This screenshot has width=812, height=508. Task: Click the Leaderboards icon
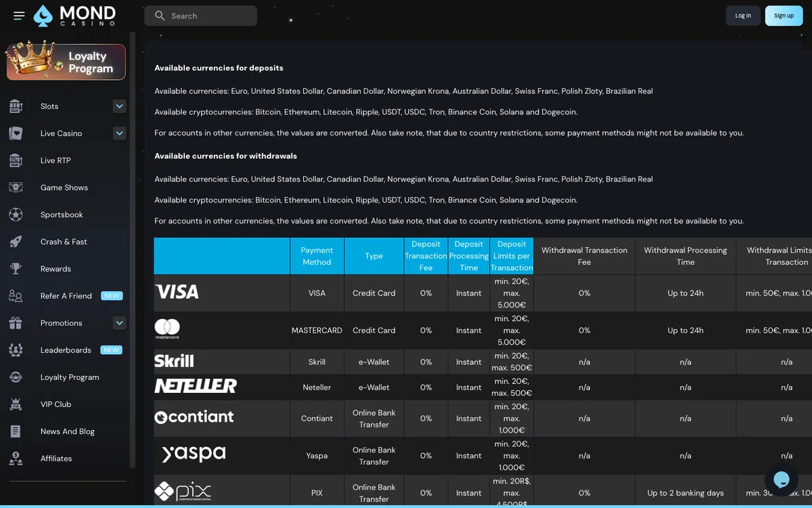click(x=16, y=350)
